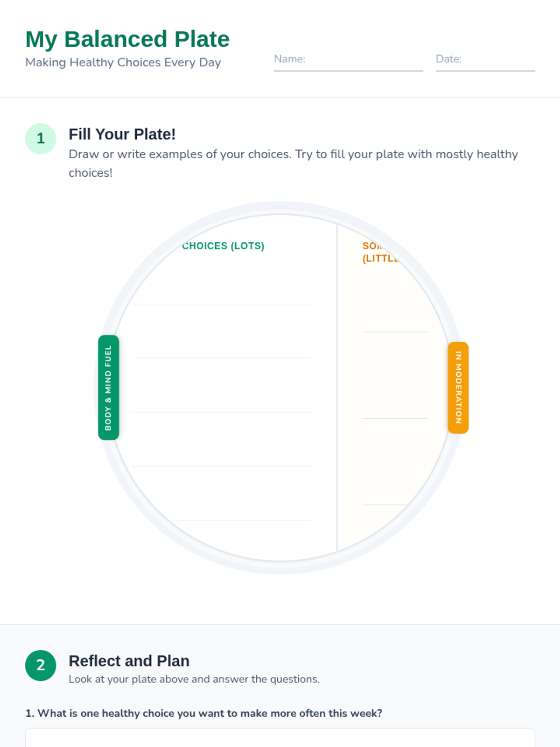Image resolution: width=560 pixels, height=747 pixels.
Task: Click the "Fill Your Plate!" heading
Action: pyautogui.click(x=122, y=134)
